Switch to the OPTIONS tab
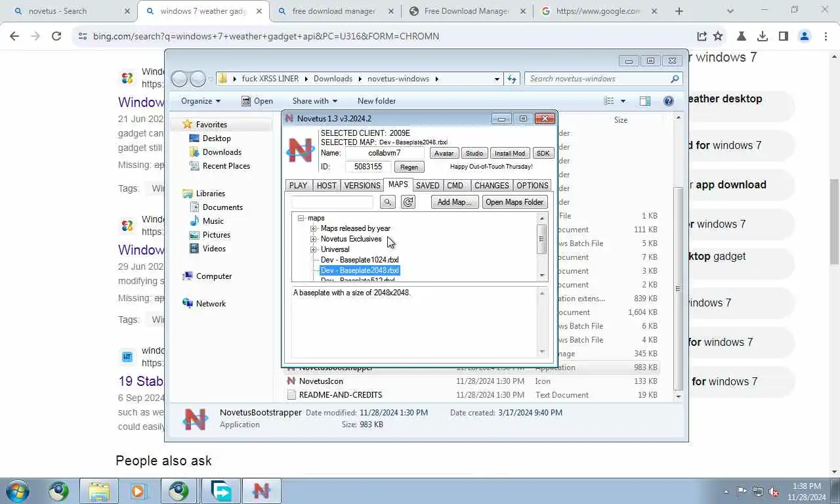 tap(532, 186)
